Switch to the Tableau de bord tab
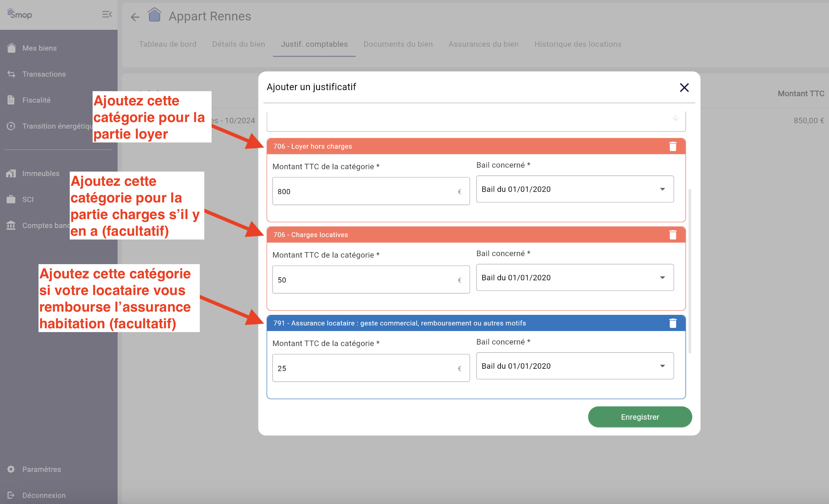The image size is (829, 504). (x=168, y=44)
